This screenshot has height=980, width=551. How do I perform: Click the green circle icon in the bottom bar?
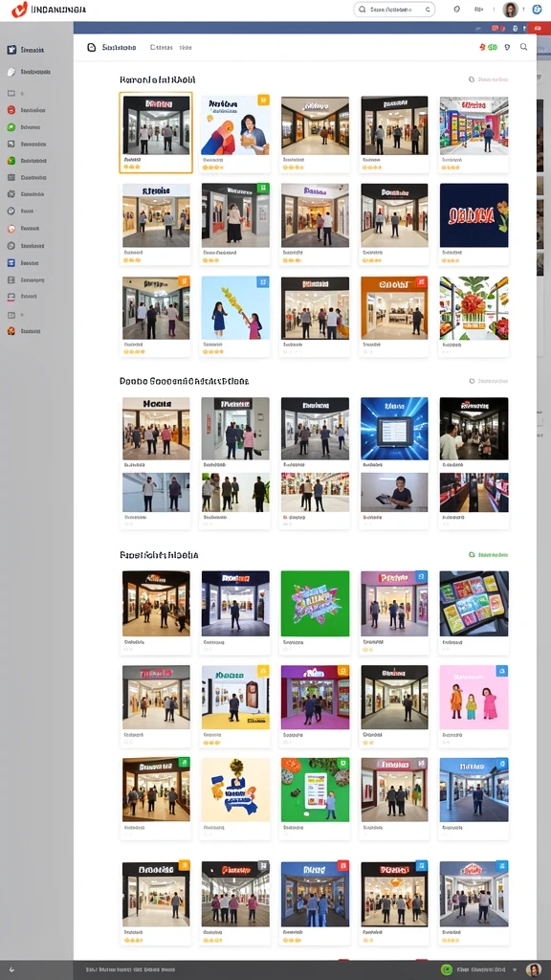point(446,969)
